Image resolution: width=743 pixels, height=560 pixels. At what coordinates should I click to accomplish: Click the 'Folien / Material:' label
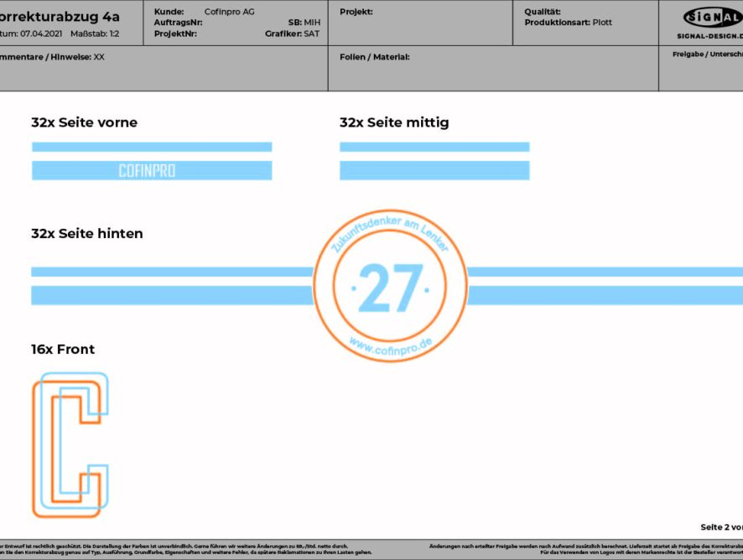[x=375, y=57]
